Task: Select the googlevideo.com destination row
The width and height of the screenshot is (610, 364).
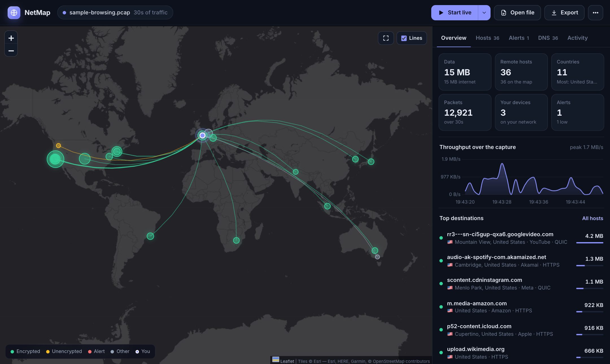Action: [x=521, y=238]
